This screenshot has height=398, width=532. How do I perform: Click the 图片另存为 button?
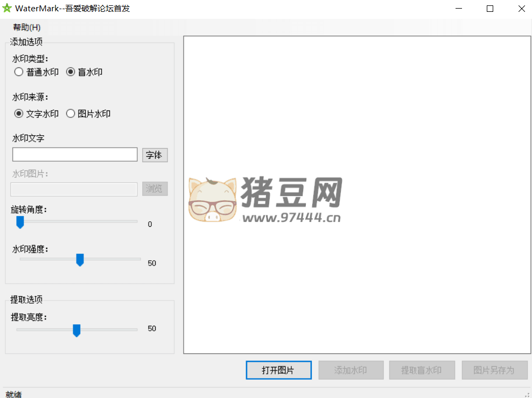click(x=494, y=371)
